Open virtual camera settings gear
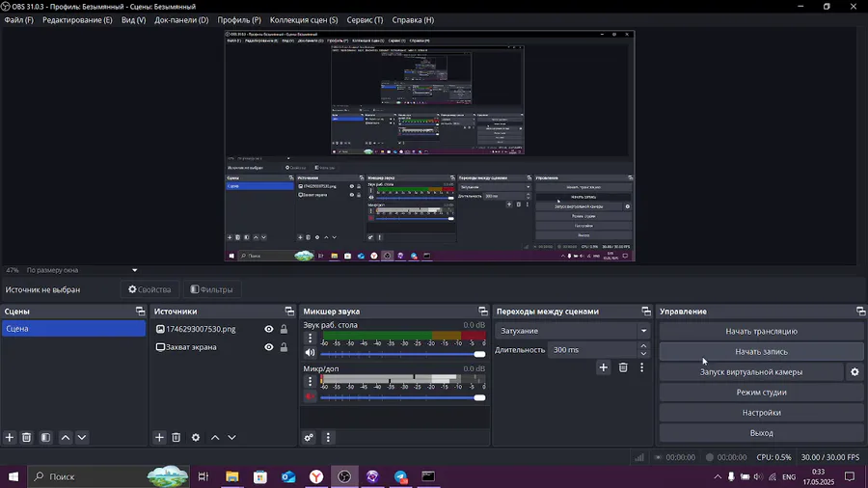 [x=854, y=372]
